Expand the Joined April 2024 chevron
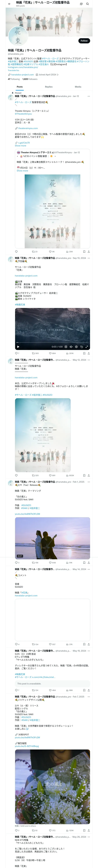The image size is (98, 868). [58, 75]
